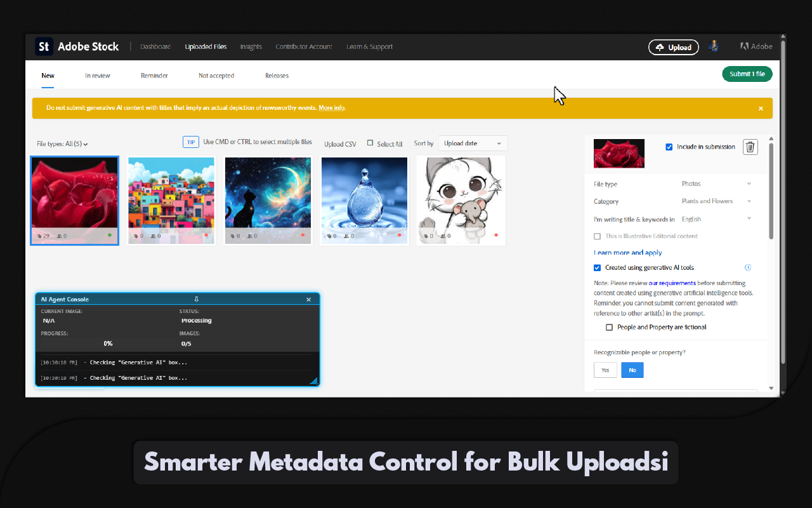Open the File type Photos dropdown
The width and height of the screenshot is (812, 508).
[x=717, y=184]
